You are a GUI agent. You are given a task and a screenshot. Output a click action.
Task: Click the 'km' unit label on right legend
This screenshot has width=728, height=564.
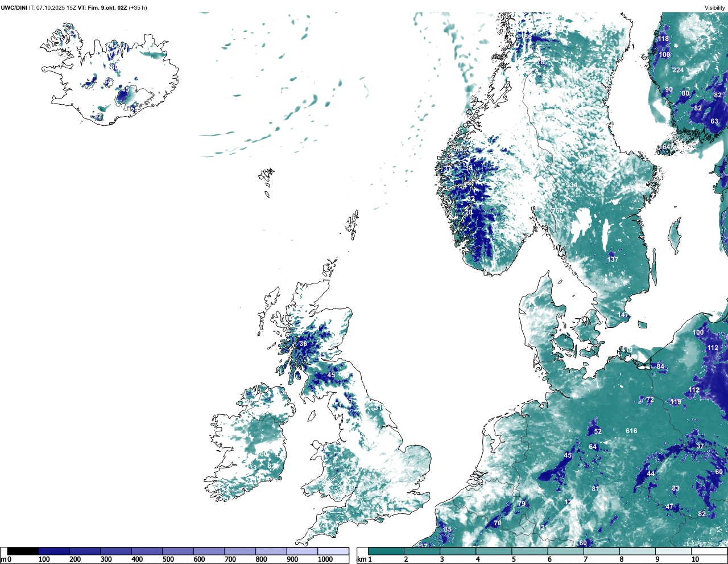[362, 559]
